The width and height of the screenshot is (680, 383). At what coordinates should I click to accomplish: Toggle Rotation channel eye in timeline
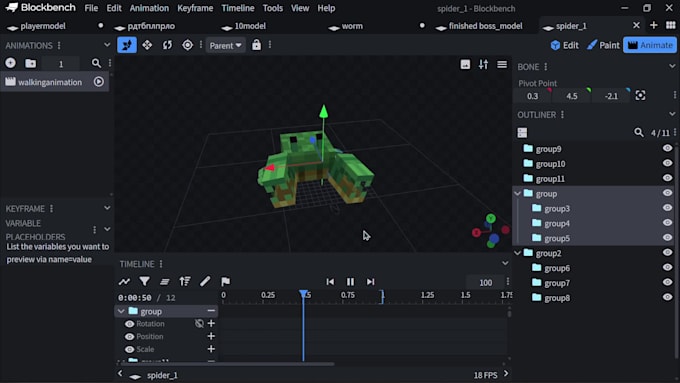[129, 324]
